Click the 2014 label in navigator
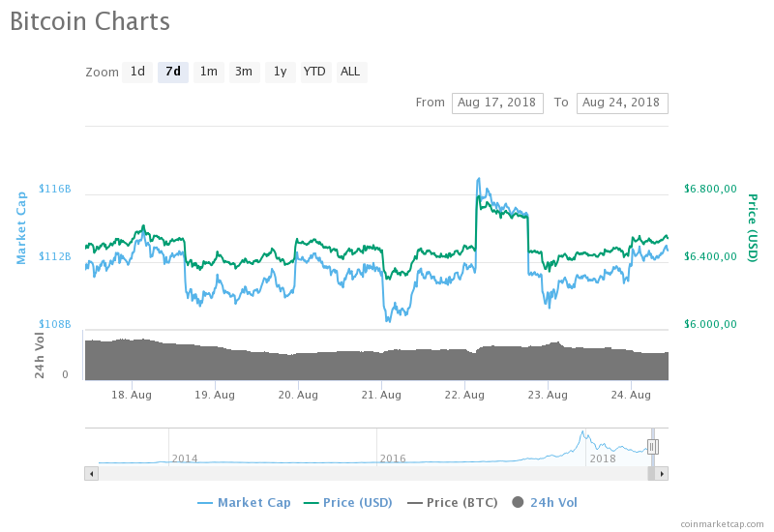 coord(185,458)
